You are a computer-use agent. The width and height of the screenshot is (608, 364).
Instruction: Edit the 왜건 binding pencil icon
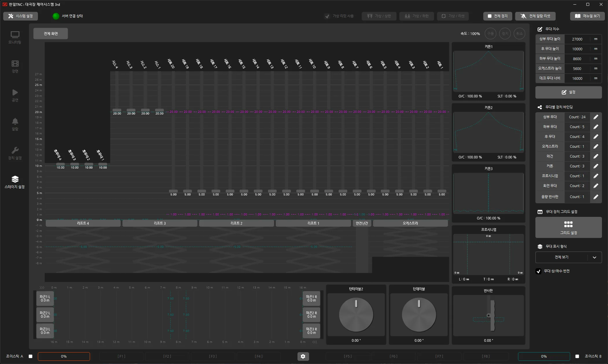(596, 156)
